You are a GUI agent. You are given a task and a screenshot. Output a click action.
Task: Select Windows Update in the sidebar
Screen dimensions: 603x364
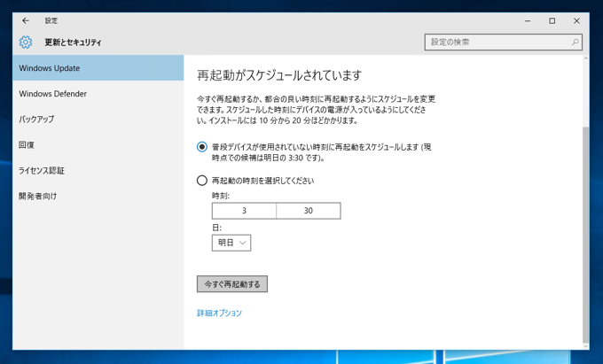(x=98, y=68)
